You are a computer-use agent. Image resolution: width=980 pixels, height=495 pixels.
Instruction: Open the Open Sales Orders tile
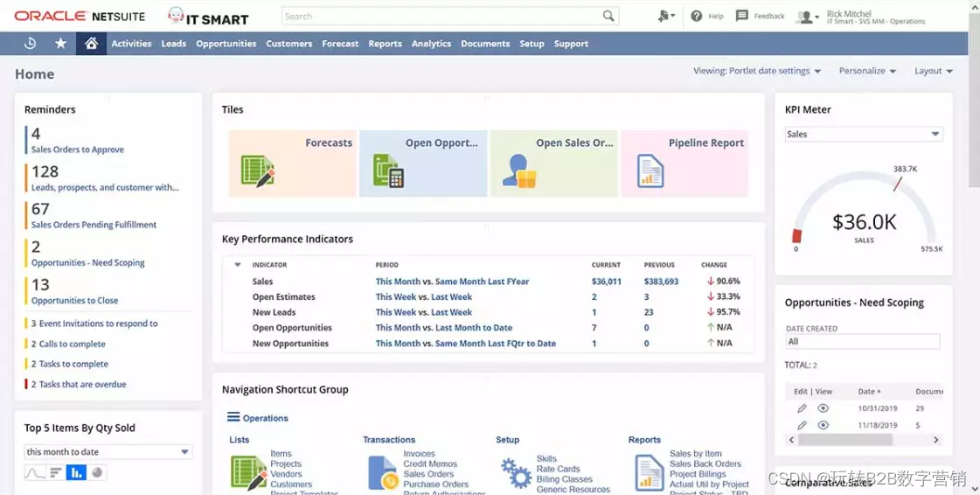553,164
